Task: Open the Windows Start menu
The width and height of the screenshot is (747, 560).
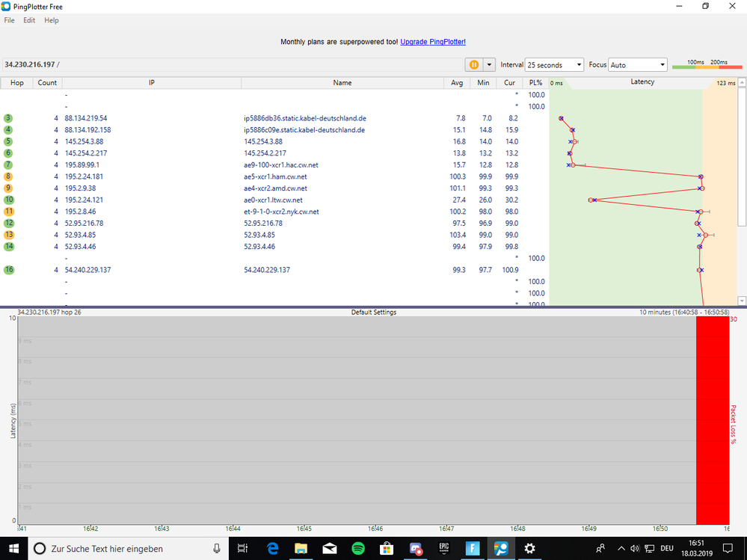Action: coord(13,549)
